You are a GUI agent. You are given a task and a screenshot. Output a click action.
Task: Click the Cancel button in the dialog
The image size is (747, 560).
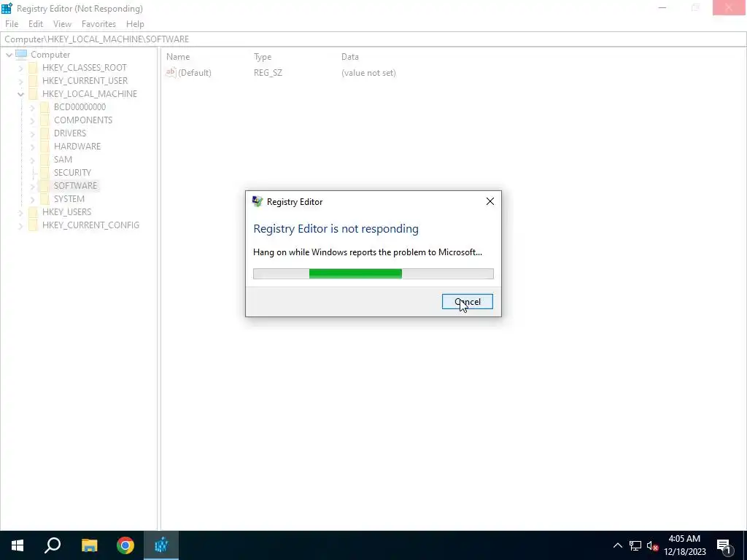click(x=467, y=301)
